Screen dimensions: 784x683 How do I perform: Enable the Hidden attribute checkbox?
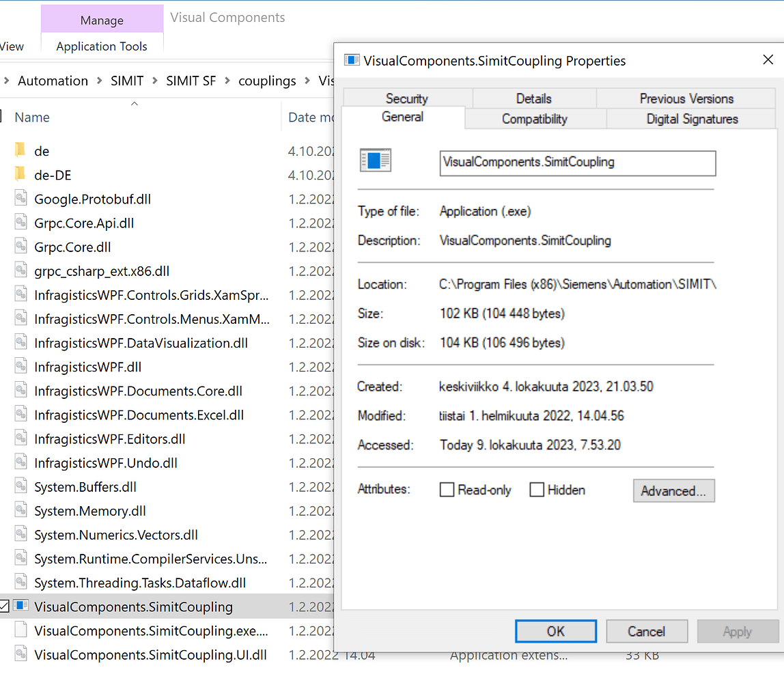(x=537, y=489)
